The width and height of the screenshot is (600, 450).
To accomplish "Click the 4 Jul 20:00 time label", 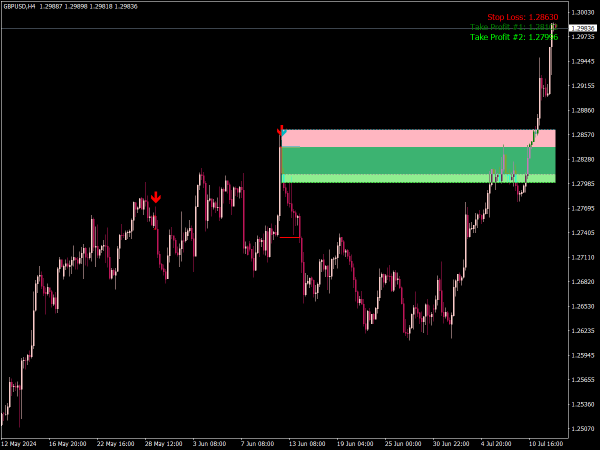I will pyautogui.click(x=497, y=443).
